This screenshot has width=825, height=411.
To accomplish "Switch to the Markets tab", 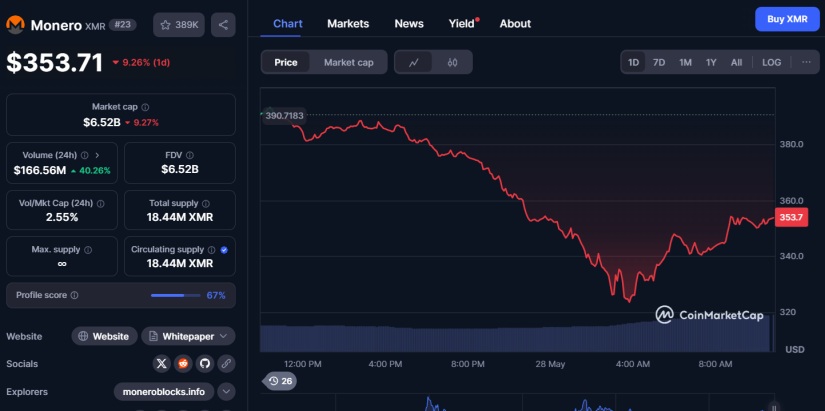I will (347, 23).
